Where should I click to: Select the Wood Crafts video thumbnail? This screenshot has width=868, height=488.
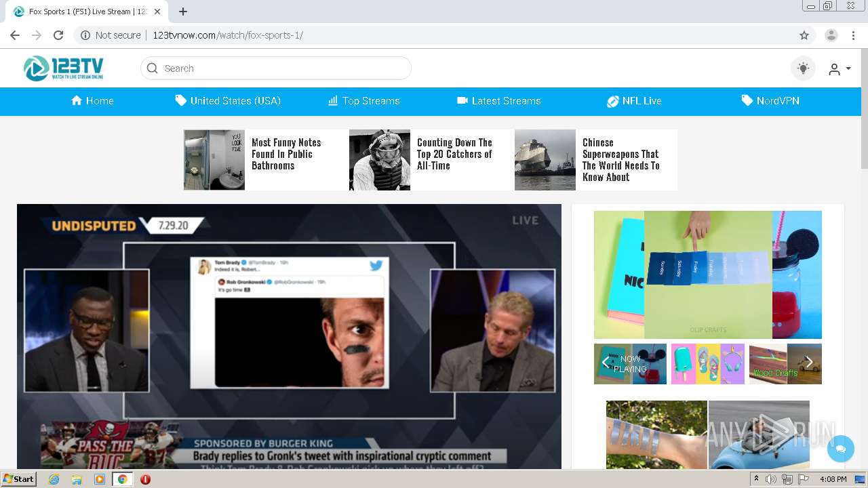coord(785,364)
